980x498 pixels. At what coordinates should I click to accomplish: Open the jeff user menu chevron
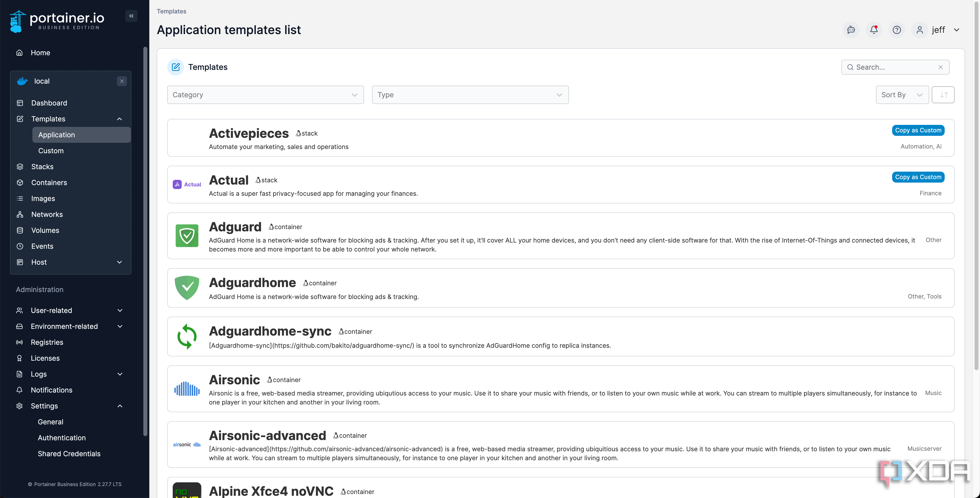point(956,30)
